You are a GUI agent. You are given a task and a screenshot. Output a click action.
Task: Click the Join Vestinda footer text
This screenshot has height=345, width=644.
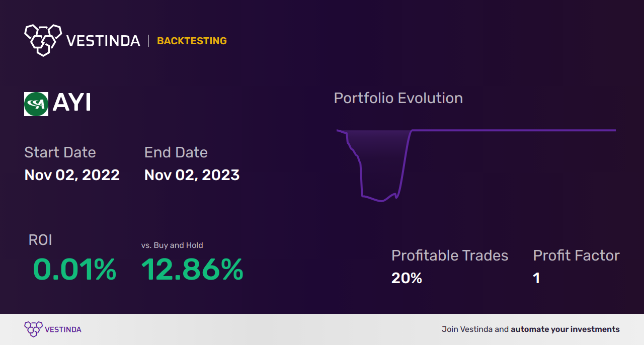point(531,329)
